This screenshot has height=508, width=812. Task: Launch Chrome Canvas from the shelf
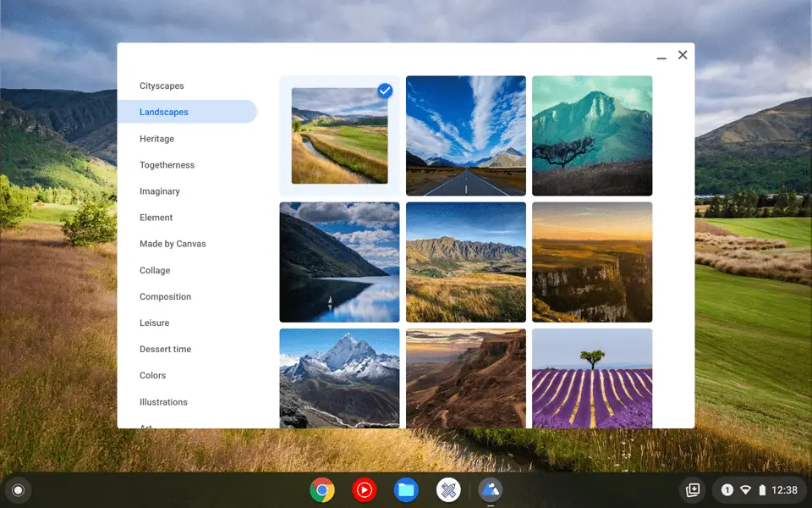click(x=447, y=489)
